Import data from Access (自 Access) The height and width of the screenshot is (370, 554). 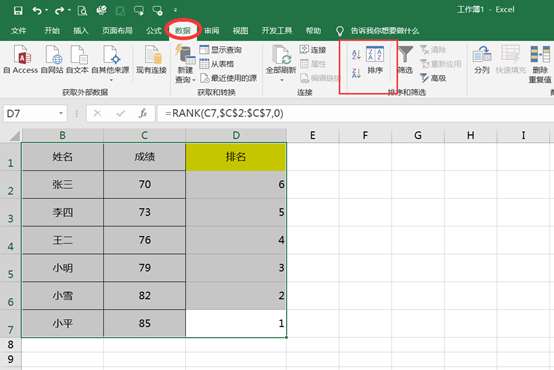coord(20,59)
